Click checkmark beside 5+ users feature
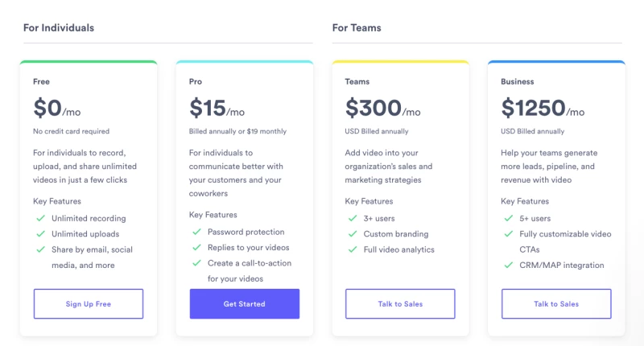The height and width of the screenshot is (346, 644). (509, 219)
